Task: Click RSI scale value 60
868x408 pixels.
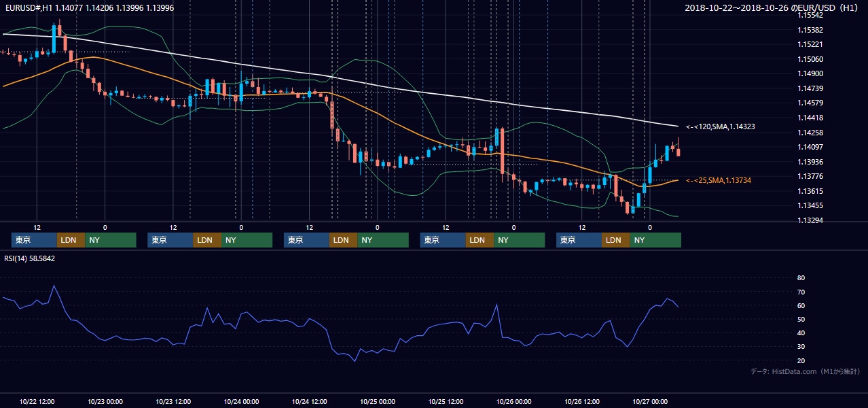Action: pos(801,305)
